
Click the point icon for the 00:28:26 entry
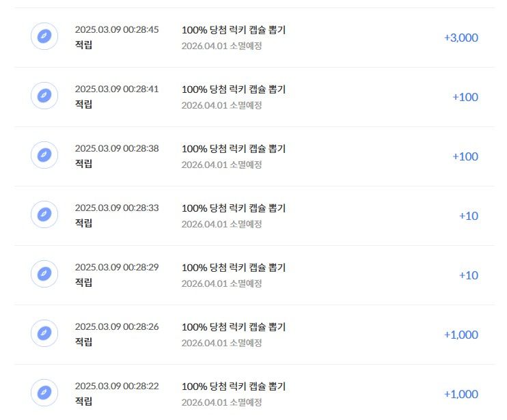click(44, 333)
